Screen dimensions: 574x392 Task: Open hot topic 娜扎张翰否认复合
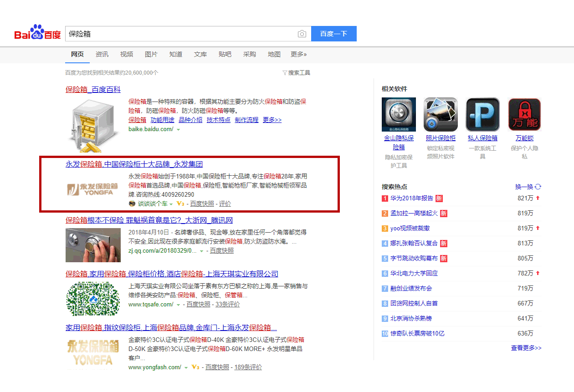coord(414,243)
